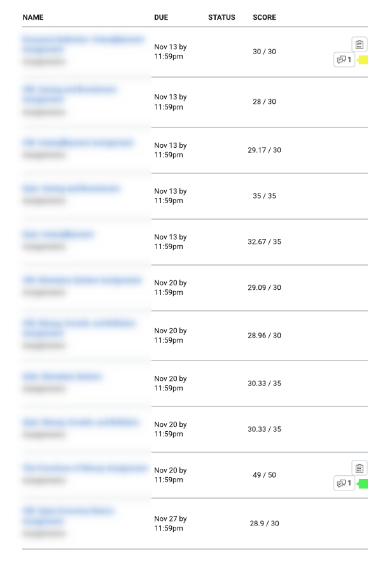View the comment icon beside 30 / 30 score
This screenshot has width=392, height=565.
(x=344, y=60)
